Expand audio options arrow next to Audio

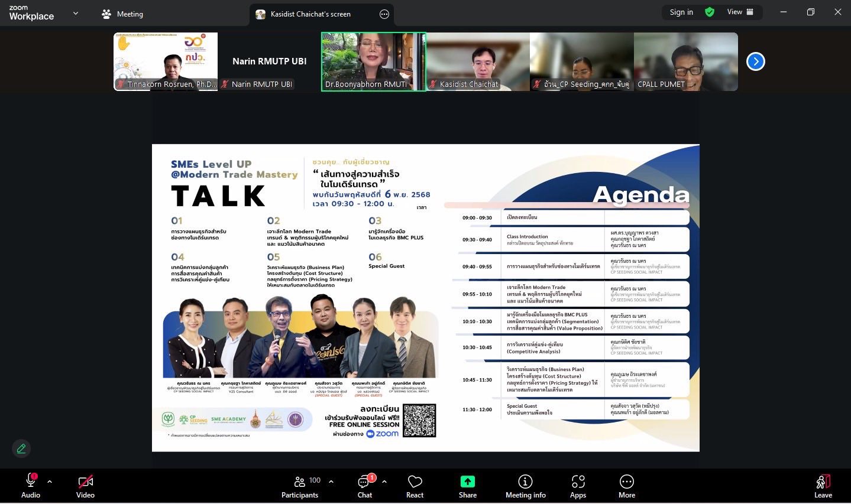click(50, 482)
